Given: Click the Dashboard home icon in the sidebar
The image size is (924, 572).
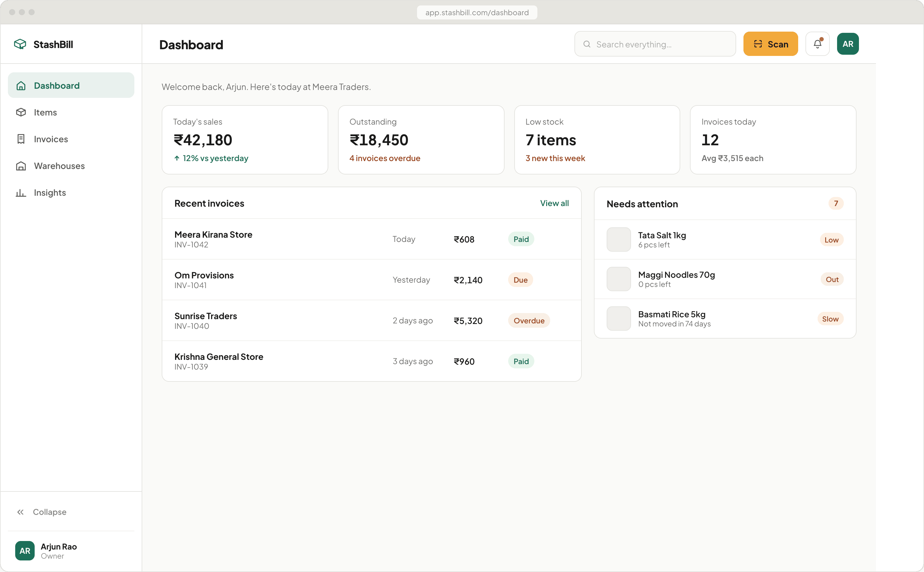Looking at the screenshot, I should (21, 85).
